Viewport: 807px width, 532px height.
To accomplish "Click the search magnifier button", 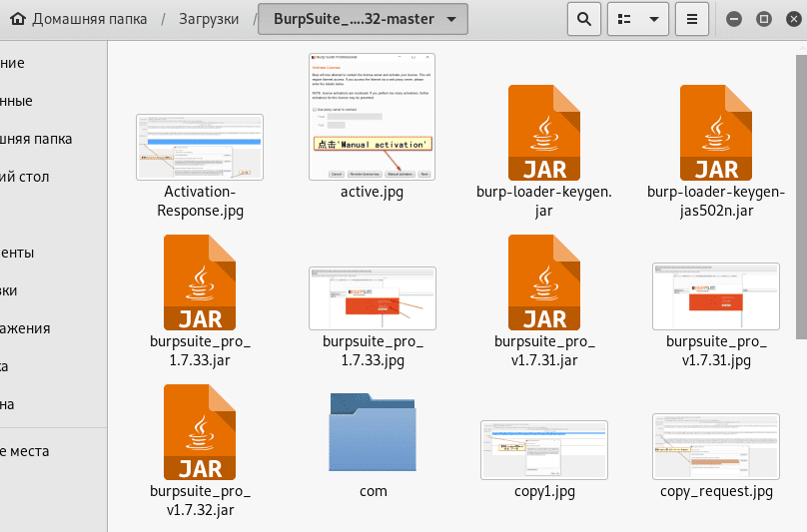I will click(x=584, y=19).
